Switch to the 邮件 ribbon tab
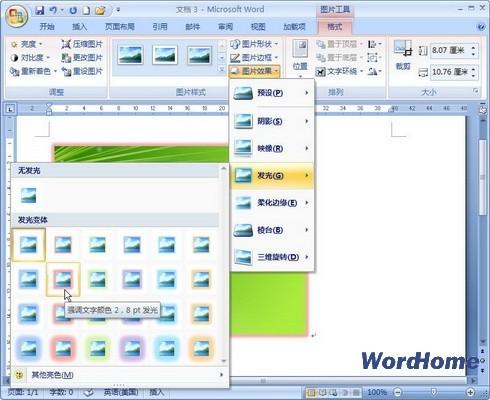The width and height of the screenshot is (490, 400). (192, 27)
